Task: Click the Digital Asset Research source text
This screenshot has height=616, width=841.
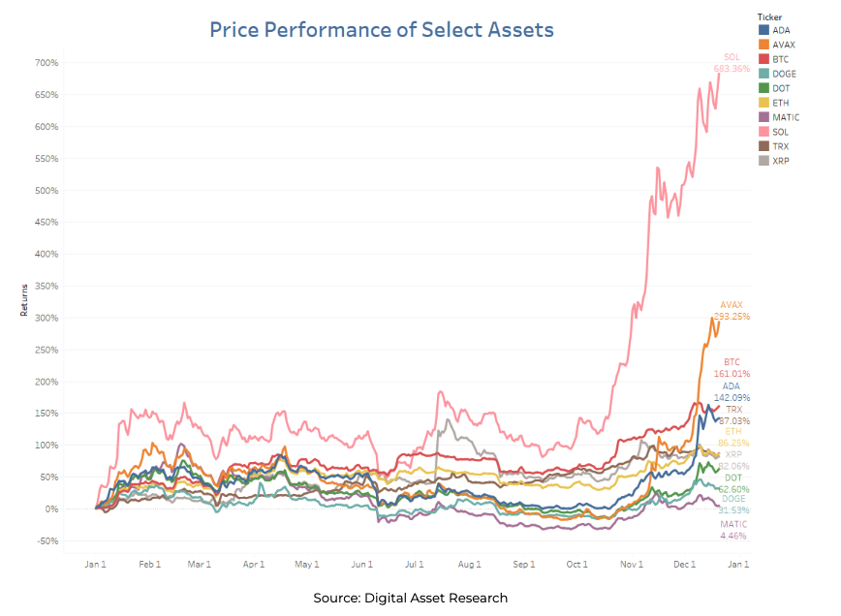Action: (x=410, y=598)
